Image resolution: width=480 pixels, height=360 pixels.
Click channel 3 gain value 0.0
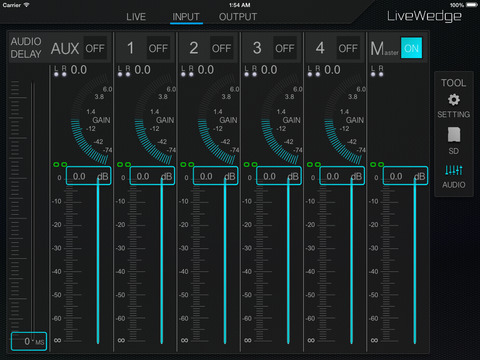[269, 70]
